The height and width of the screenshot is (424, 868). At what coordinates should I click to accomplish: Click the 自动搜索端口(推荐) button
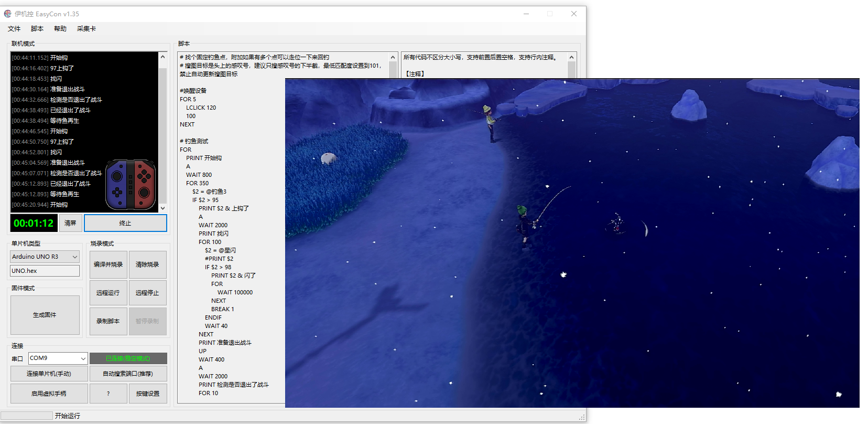128,374
